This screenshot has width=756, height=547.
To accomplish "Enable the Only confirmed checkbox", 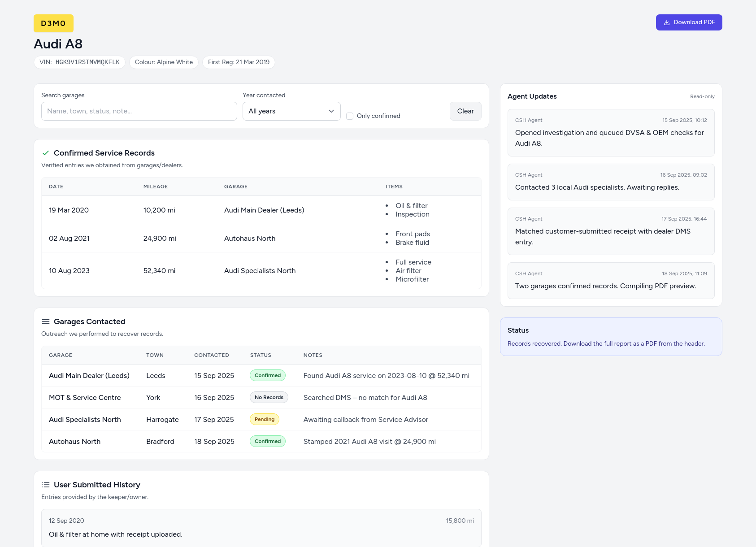I will 350,116.
